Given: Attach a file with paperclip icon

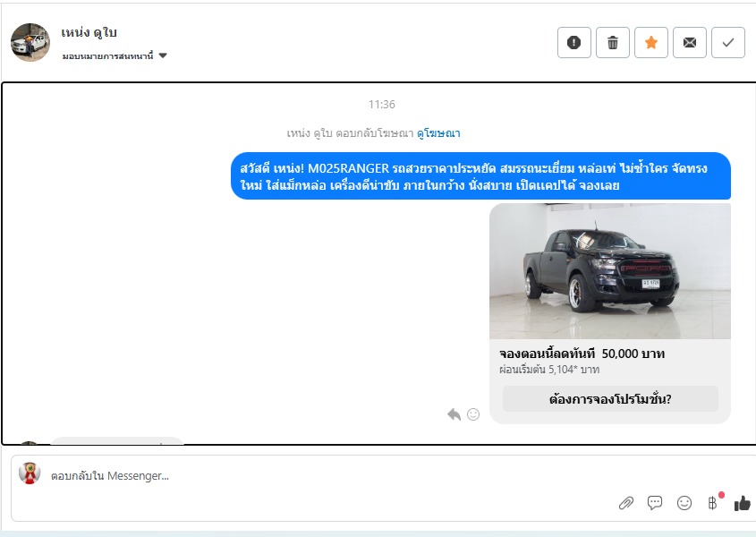Looking at the screenshot, I should click(625, 503).
